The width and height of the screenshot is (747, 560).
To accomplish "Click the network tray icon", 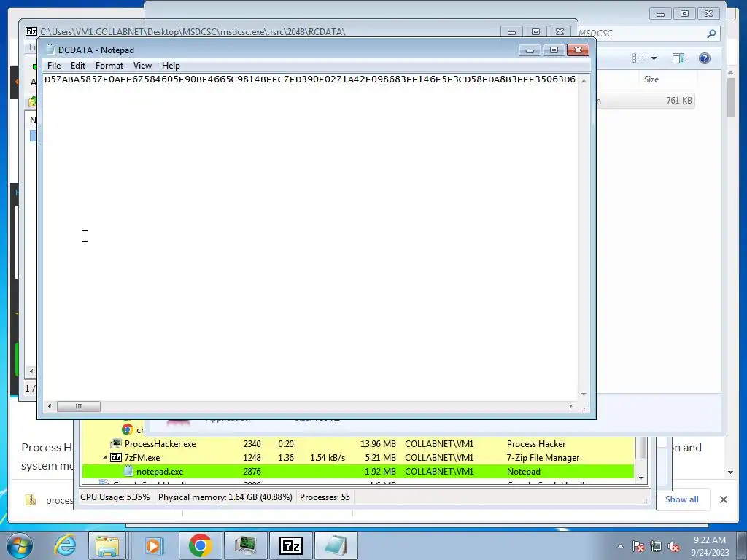I will [656, 546].
